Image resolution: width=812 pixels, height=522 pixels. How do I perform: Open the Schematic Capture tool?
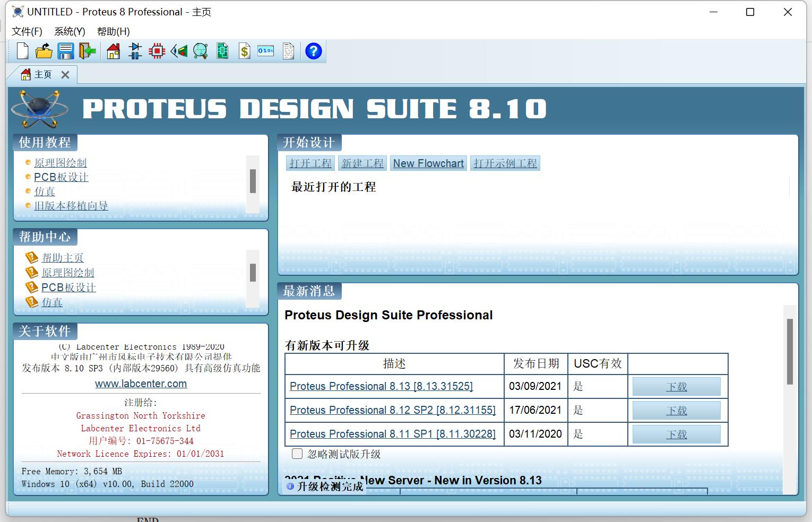pos(135,51)
